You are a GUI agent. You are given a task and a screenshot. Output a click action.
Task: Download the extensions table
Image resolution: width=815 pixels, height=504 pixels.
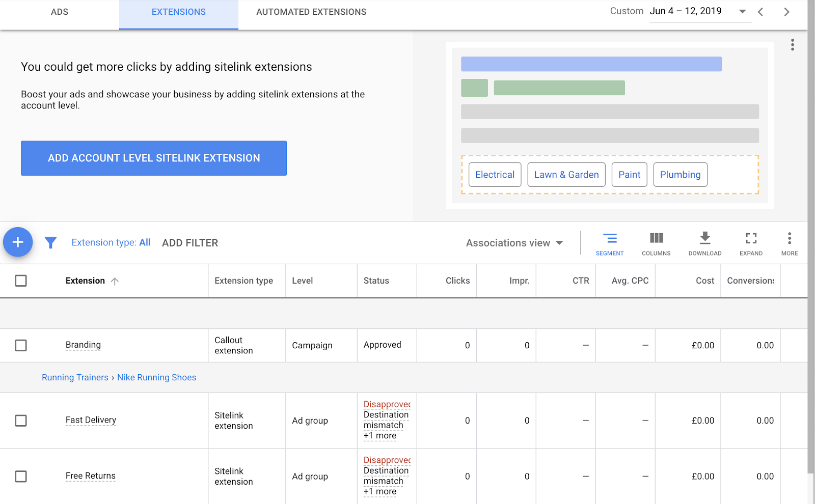(704, 243)
